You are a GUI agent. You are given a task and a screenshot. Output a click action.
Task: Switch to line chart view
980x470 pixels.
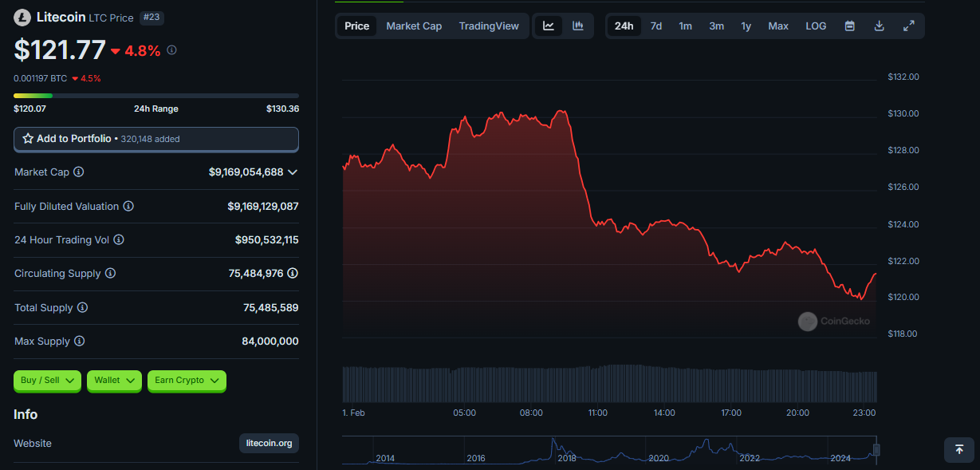pos(549,26)
